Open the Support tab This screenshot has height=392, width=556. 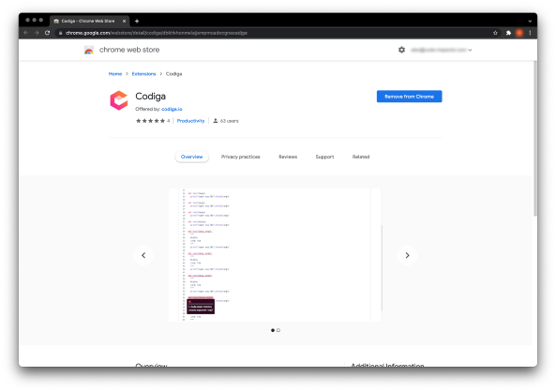click(x=324, y=157)
